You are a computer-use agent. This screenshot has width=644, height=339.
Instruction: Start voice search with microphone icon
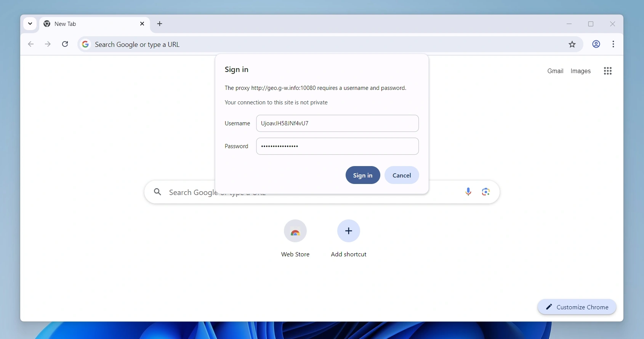[468, 192]
